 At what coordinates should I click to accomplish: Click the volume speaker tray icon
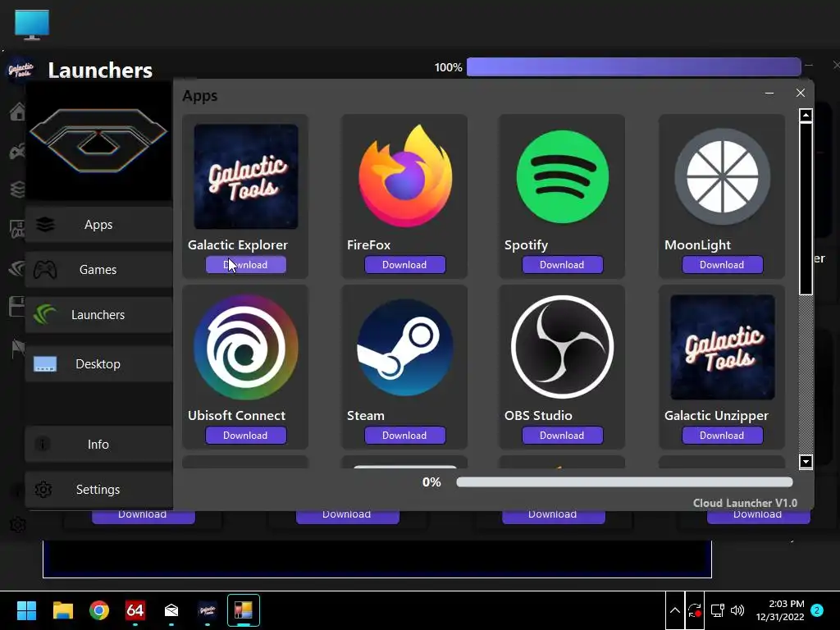(x=737, y=610)
